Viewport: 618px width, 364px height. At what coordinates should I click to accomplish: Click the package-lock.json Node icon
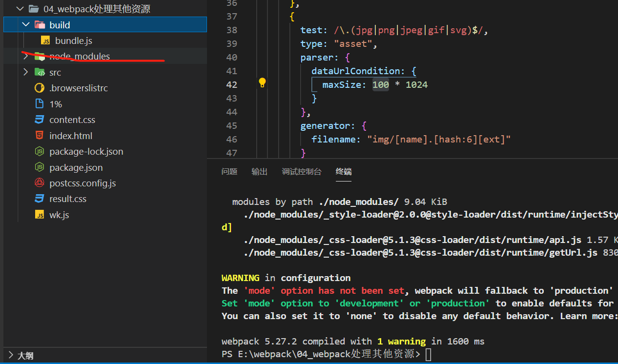coord(40,151)
